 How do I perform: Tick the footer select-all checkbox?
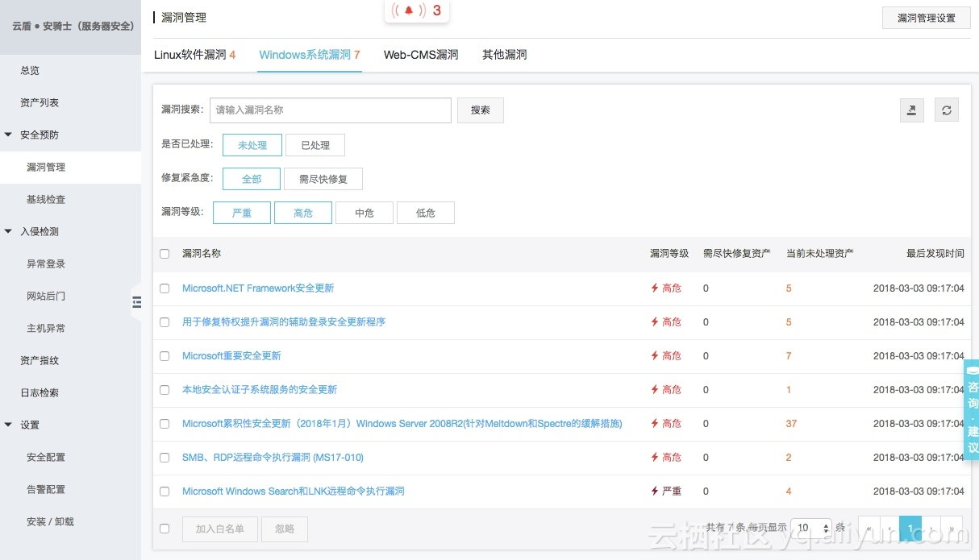[x=165, y=529]
